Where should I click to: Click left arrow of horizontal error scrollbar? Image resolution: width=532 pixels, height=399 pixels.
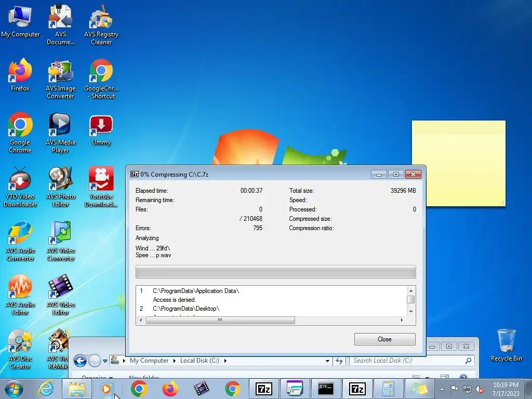click(141, 320)
